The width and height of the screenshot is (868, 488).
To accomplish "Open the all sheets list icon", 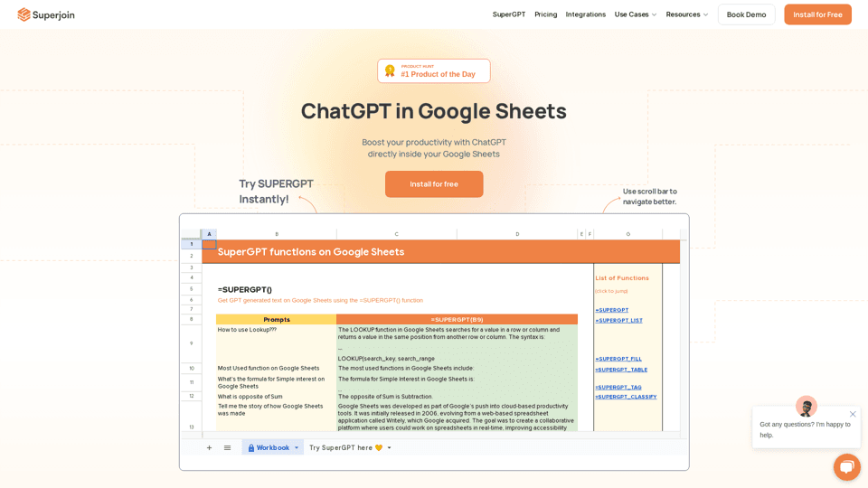I will 227,447.
